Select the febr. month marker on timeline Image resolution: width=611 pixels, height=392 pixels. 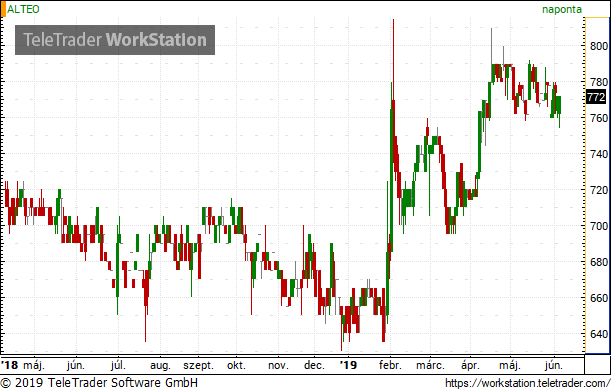pos(390,366)
